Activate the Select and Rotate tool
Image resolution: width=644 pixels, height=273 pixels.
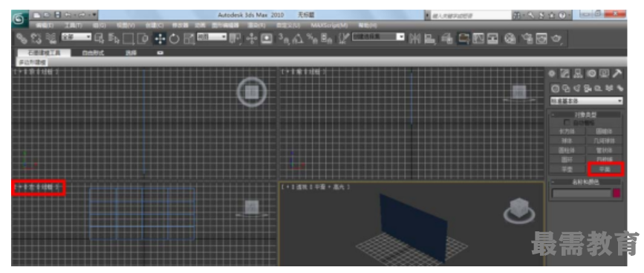pos(175,39)
